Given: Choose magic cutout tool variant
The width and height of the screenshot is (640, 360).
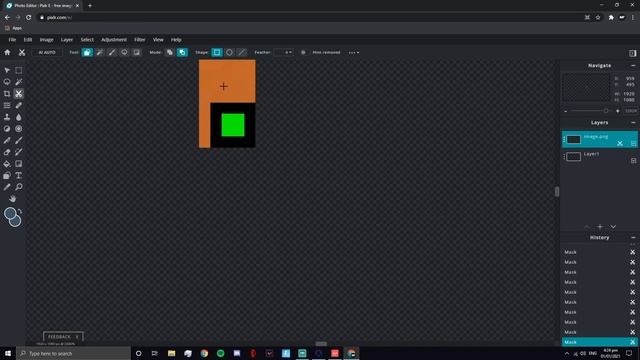Looking at the screenshot, I should tap(100, 52).
